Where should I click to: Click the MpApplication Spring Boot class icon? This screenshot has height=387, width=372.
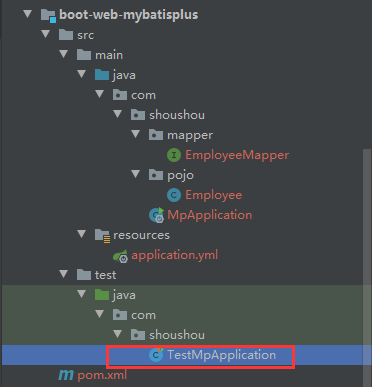(157, 215)
